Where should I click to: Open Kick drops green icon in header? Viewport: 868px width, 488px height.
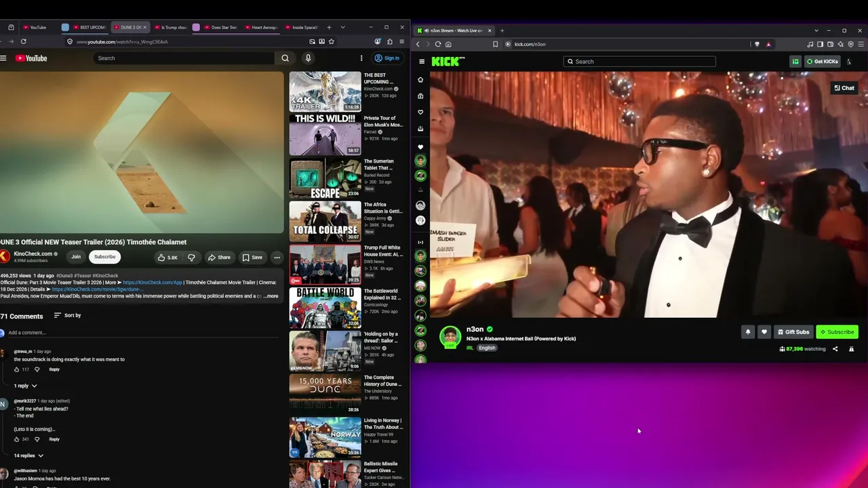(795, 62)
